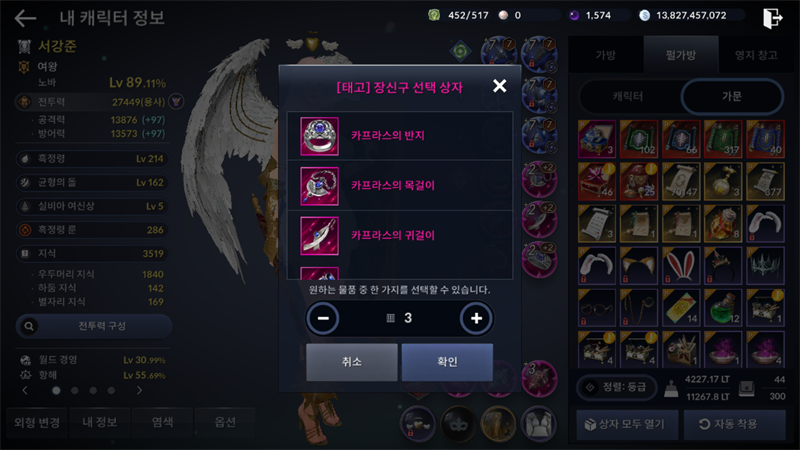800x450 pixels.
Task: Toggle sorting with 정렬: 등급
Action: (617, 387)
